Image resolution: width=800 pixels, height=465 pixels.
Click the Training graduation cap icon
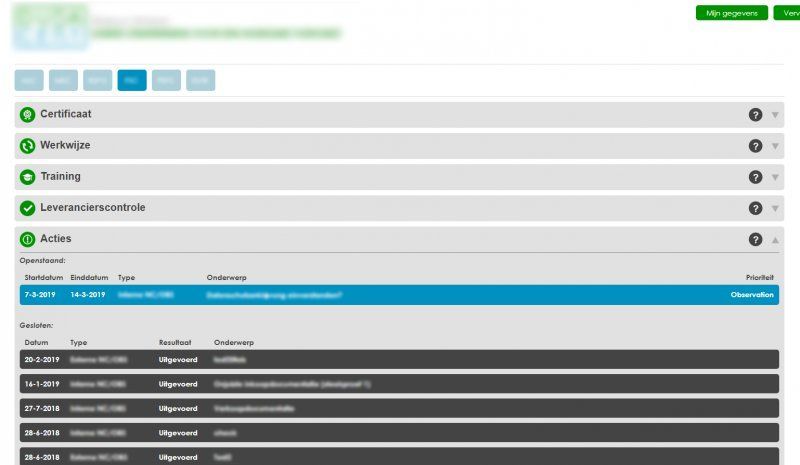pos(28,177)
